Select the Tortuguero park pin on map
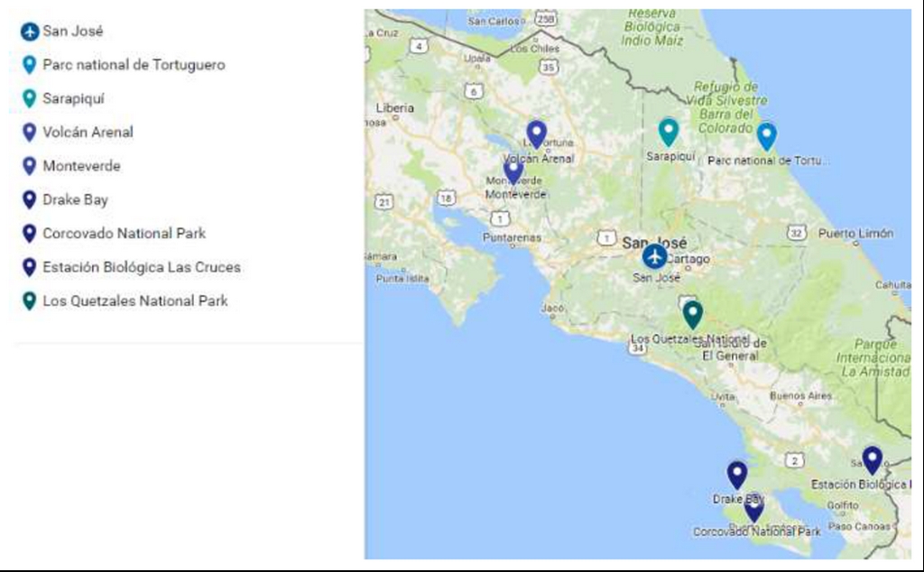This screenshot has width=924, height=572. (766, 135)
